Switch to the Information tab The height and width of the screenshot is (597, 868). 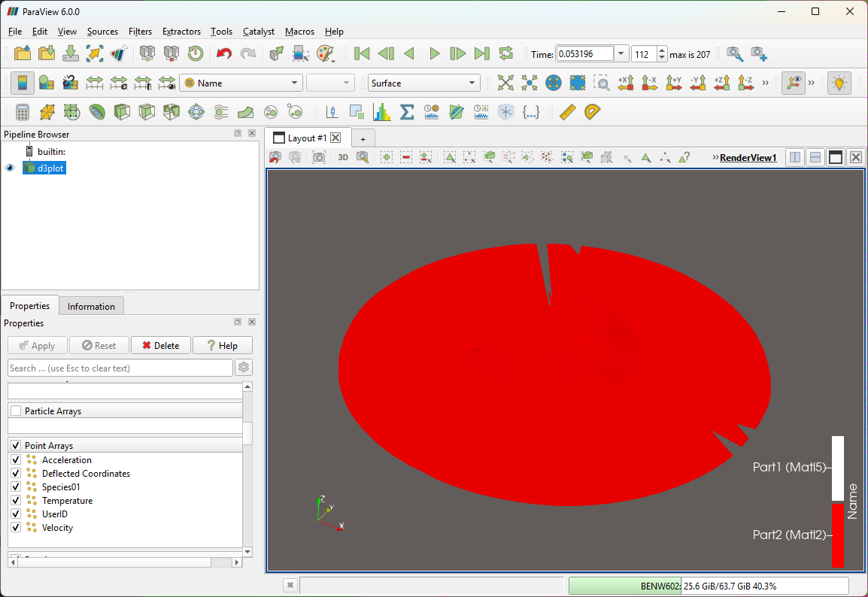click(91, 306)
